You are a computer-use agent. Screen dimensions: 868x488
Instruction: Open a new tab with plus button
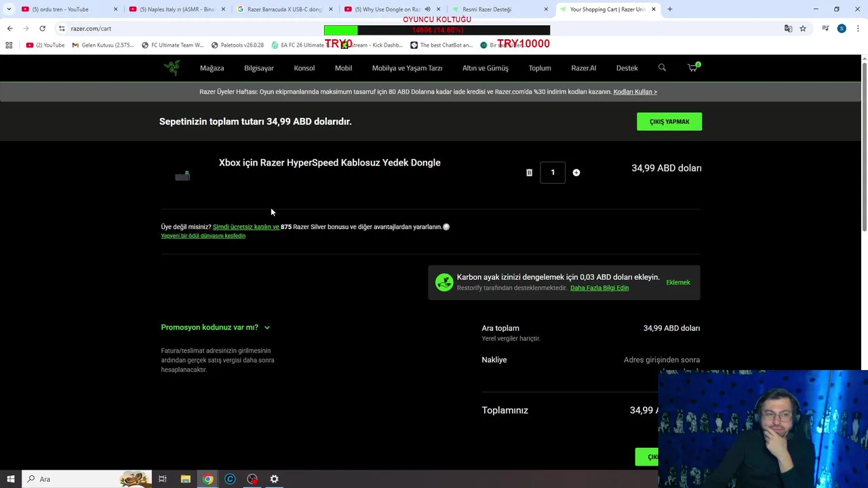(x=670, y=9)
